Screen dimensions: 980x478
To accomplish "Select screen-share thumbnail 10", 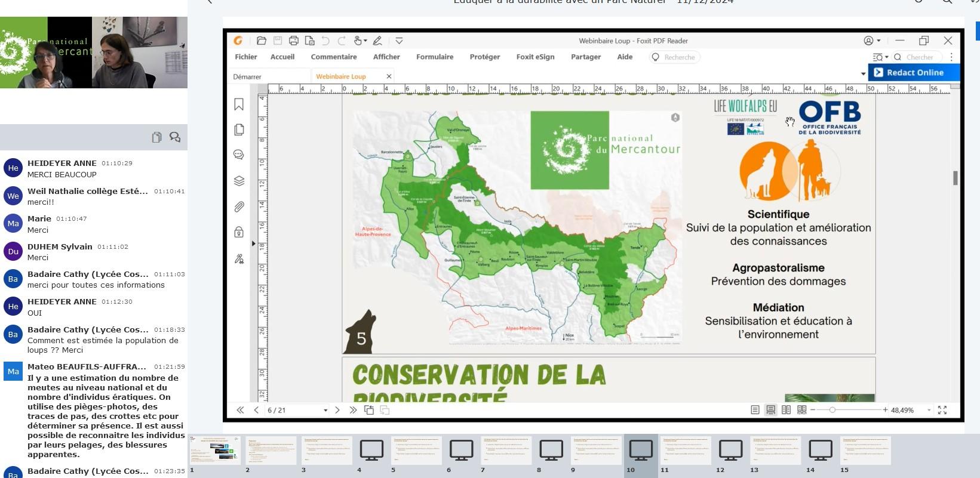I will tap(641, 451).
